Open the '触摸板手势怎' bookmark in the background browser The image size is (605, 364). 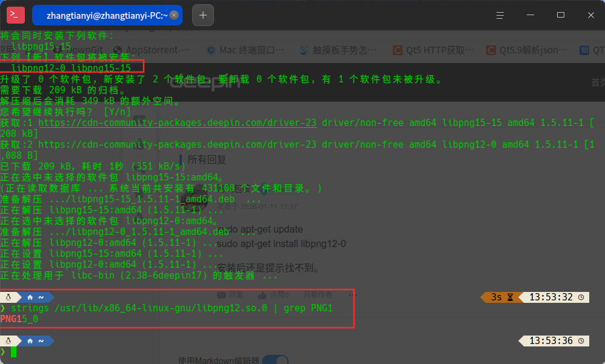338,50
